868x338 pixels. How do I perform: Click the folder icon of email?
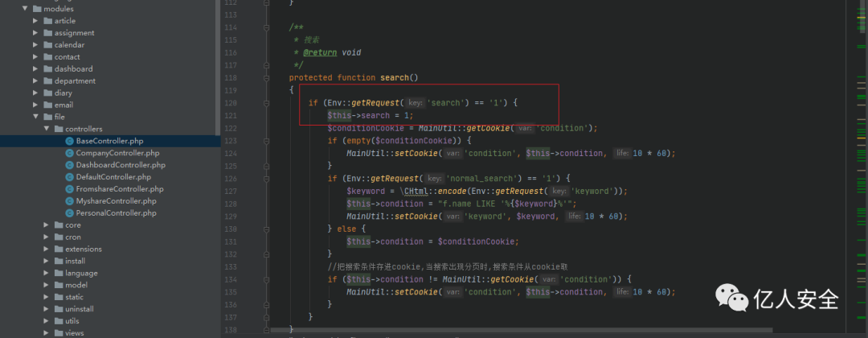click(x=47, y=105)
